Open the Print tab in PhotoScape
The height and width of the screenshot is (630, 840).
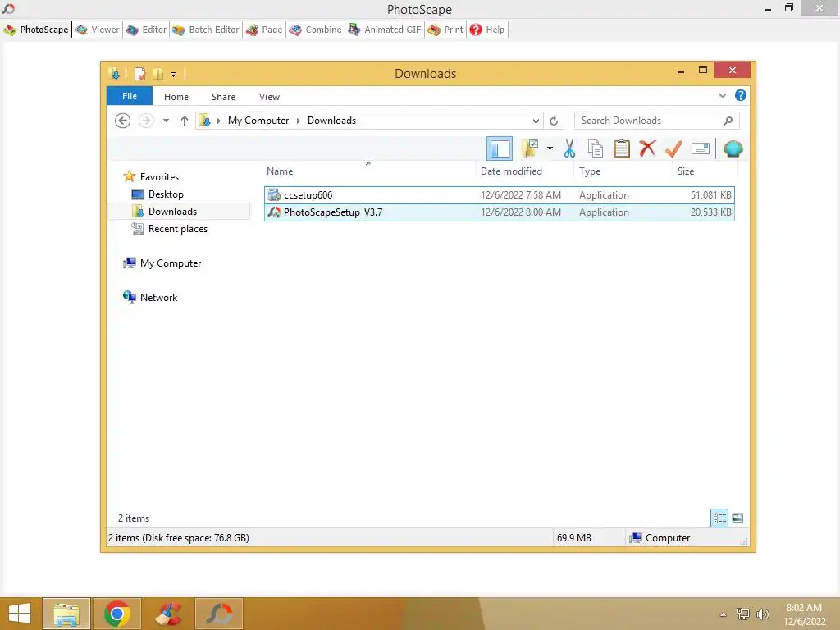tap(445, 30)
